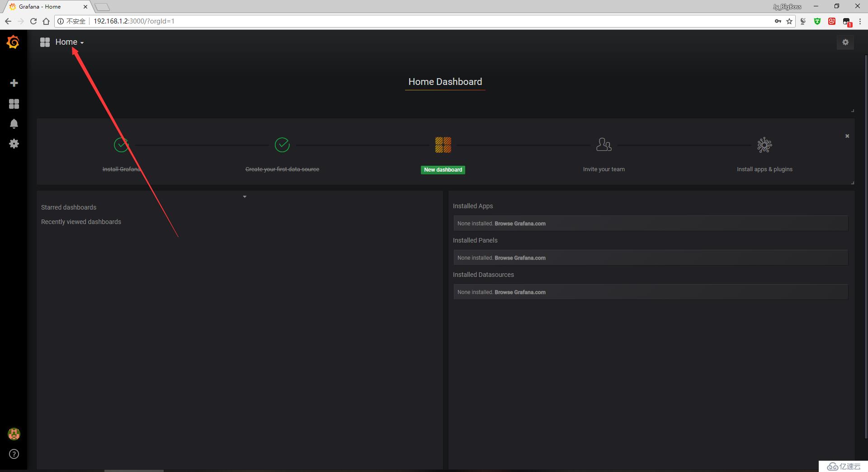868x472 pixels.
Task: Go to browser home page icon
Action: coord(46,21)
